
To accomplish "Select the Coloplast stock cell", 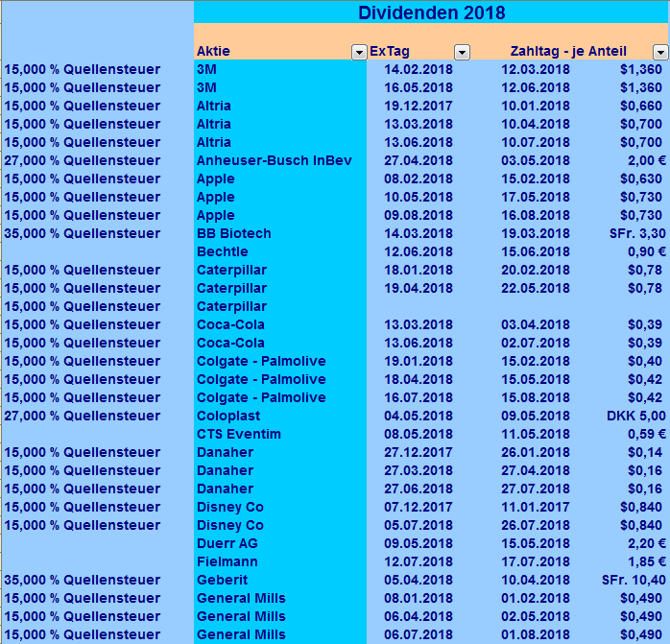I will [x=280, y=416].
